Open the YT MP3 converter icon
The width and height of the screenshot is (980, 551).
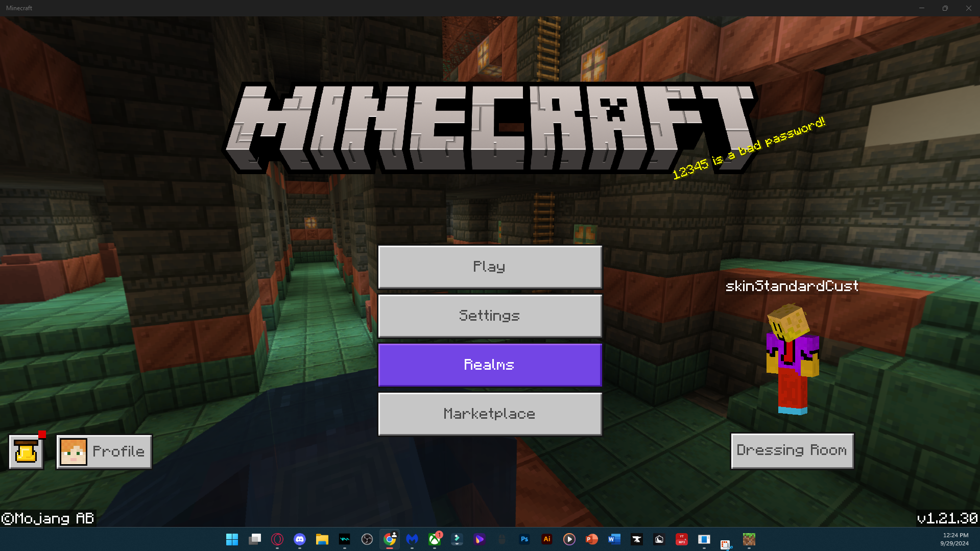[682, 539]
